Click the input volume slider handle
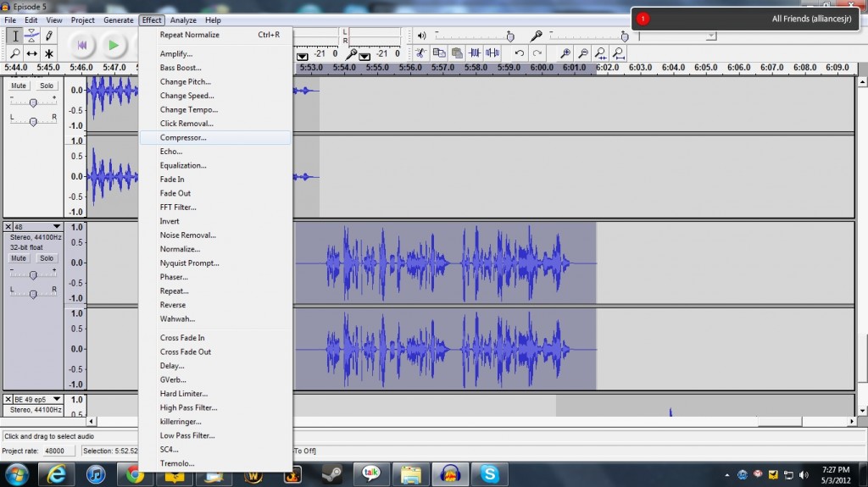Viewport: 868px width, 487px height. (625, 36)
